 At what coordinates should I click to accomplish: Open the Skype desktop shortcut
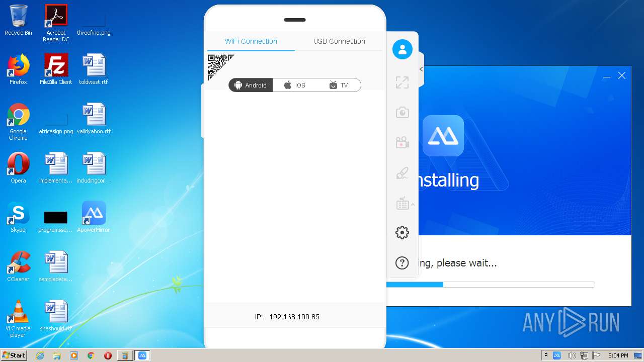tap(18, 217)
